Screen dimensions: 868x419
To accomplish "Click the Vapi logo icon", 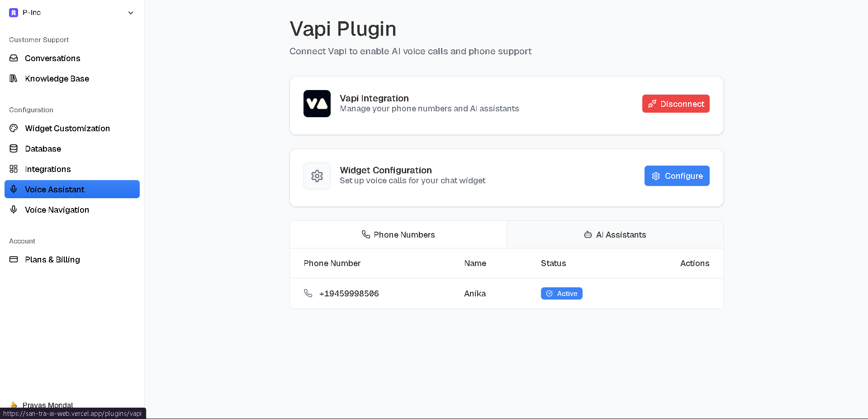I will pos(317,104).
